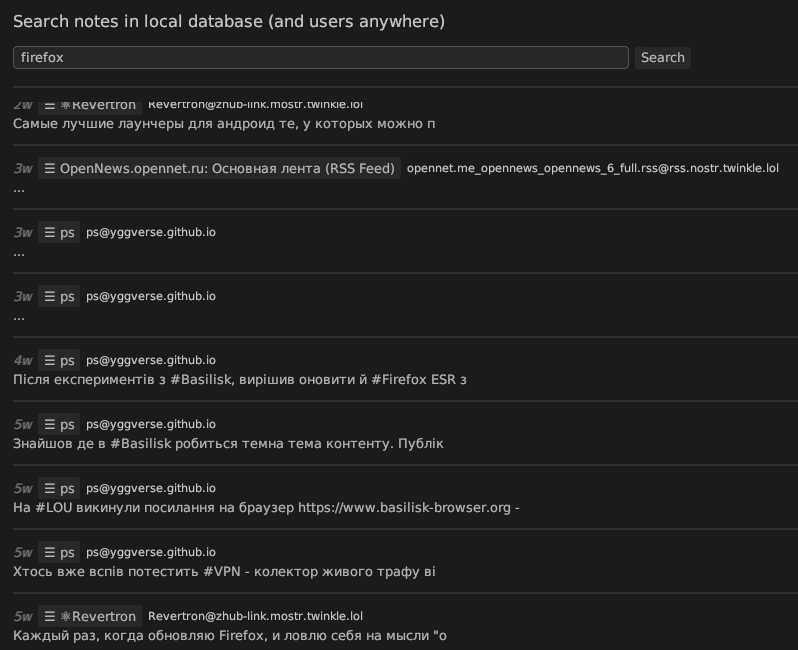Click the '5w' timestamp above 'На #LOU'
Screen dimensions: 798x650
coord(23,489)
